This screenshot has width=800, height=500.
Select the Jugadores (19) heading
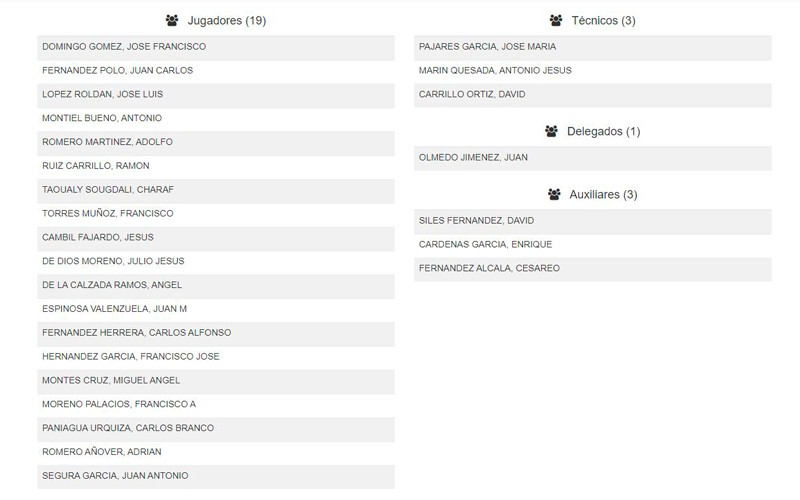pyautogui.click(x=227, y=20)
